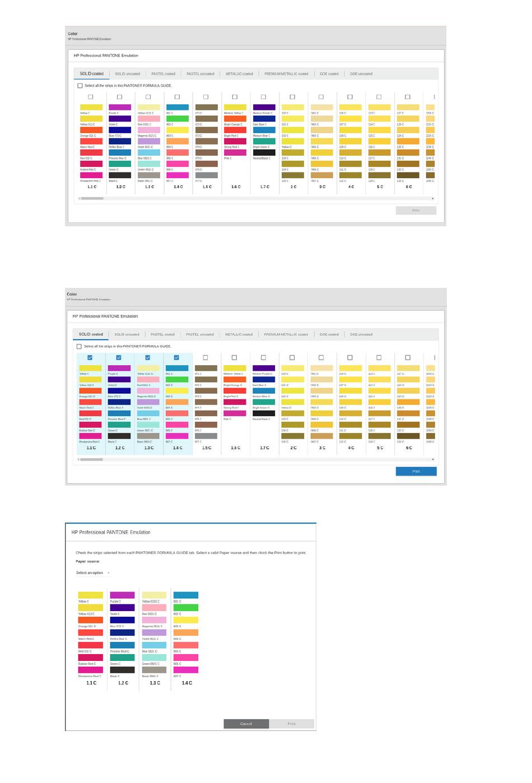Viewport: 532px width, 783px height.
Task: Click Medium Purple C swatch in top window
Action: click(x=264, y=107)
